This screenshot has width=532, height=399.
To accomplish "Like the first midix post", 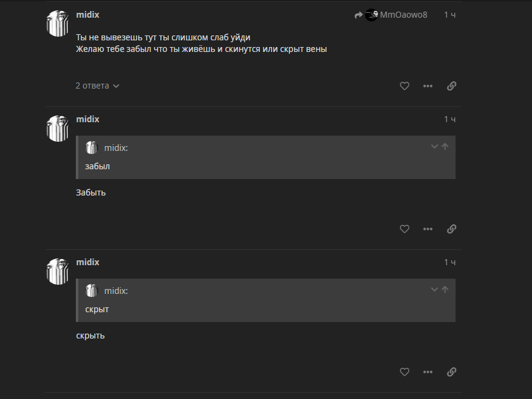I will (x=404, y=86).
